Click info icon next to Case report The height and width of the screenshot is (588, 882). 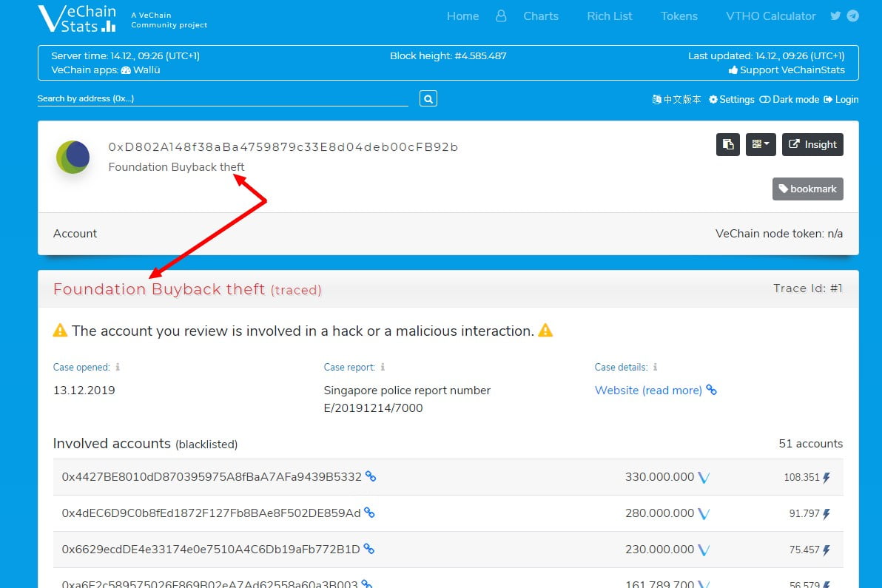[383, 367]
